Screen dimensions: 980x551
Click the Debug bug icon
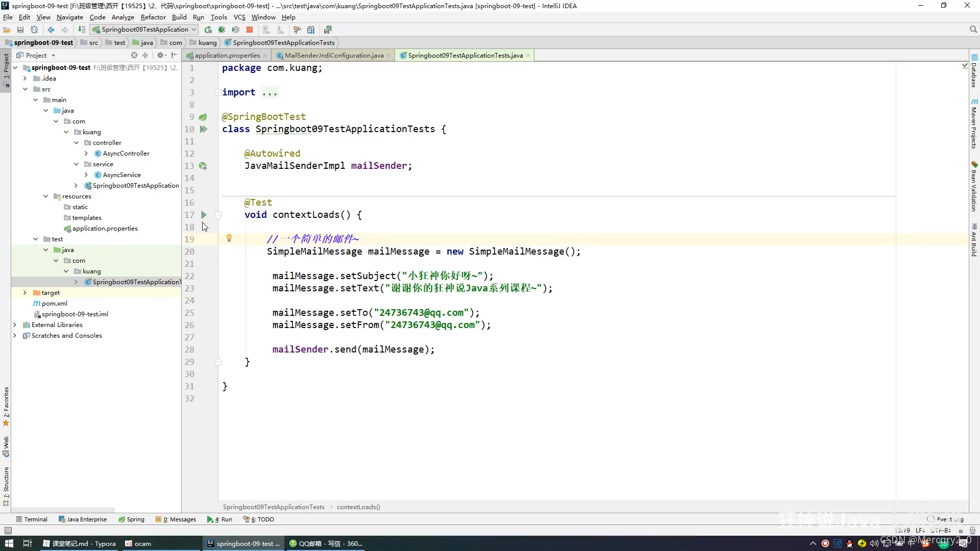(222, 30)
